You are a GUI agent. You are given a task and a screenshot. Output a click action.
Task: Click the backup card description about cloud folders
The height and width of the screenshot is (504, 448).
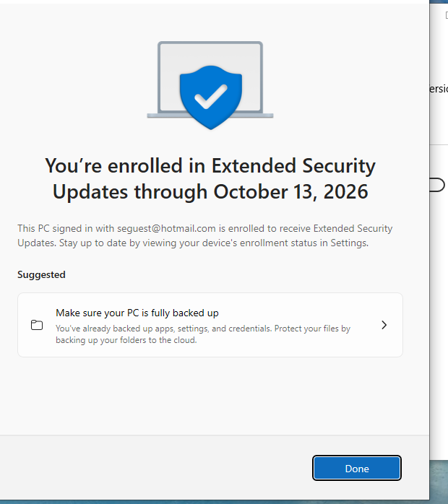click(202, 334)
